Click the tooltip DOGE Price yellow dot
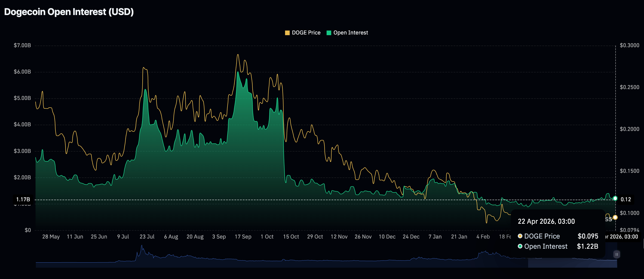 coord(520,236)
